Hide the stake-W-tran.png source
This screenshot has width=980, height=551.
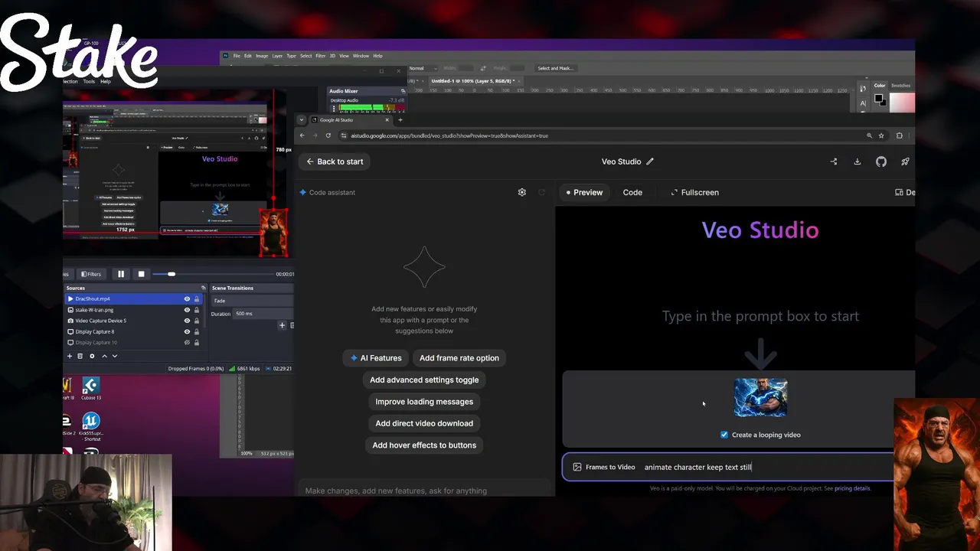pyautogui.click(x=187, y=310)
